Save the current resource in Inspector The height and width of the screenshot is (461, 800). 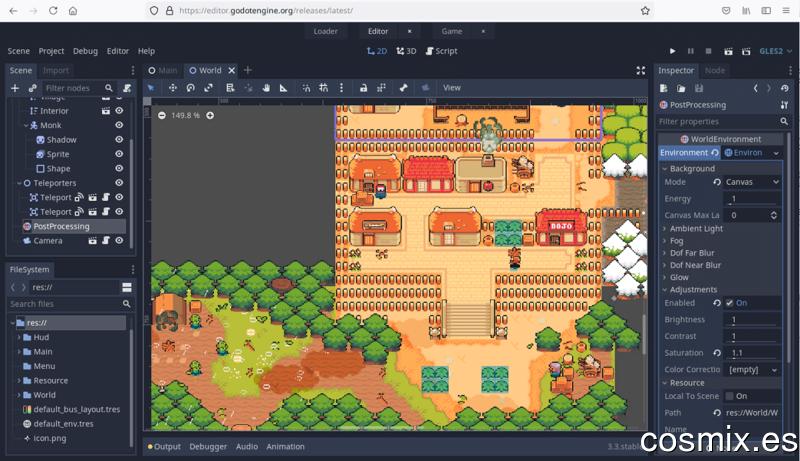699,88
